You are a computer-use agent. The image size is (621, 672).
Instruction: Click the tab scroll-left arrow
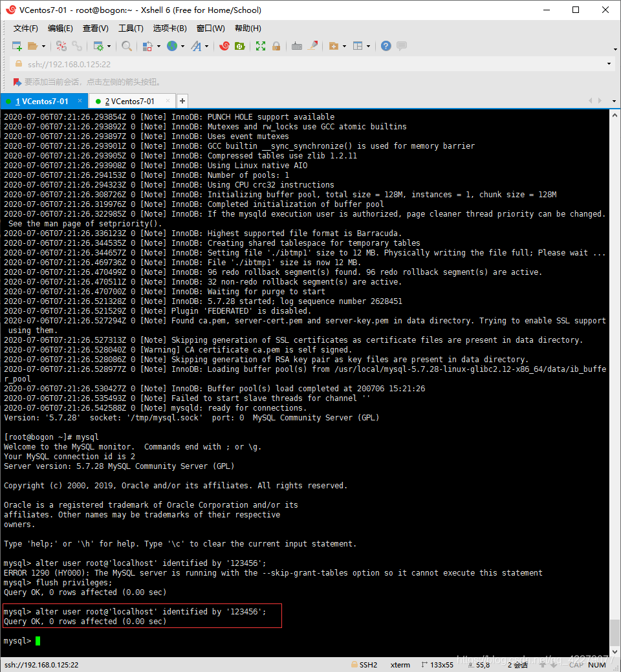[591, 101]
